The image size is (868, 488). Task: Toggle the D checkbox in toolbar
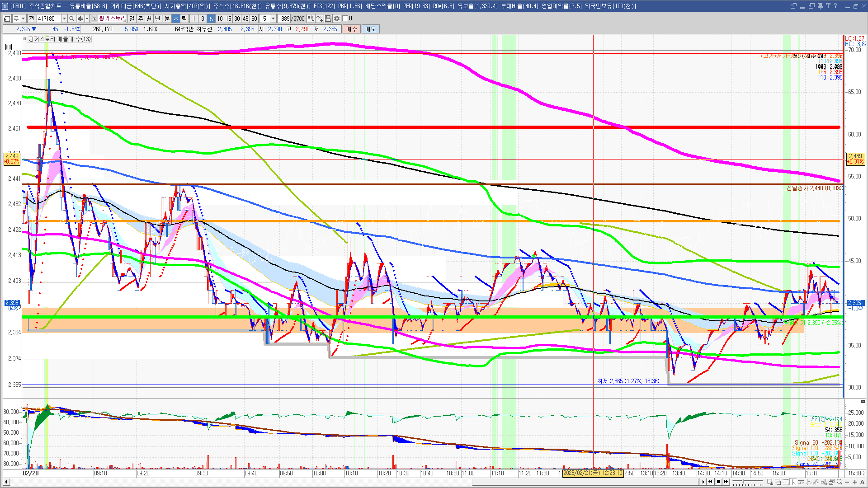(345, 19)
